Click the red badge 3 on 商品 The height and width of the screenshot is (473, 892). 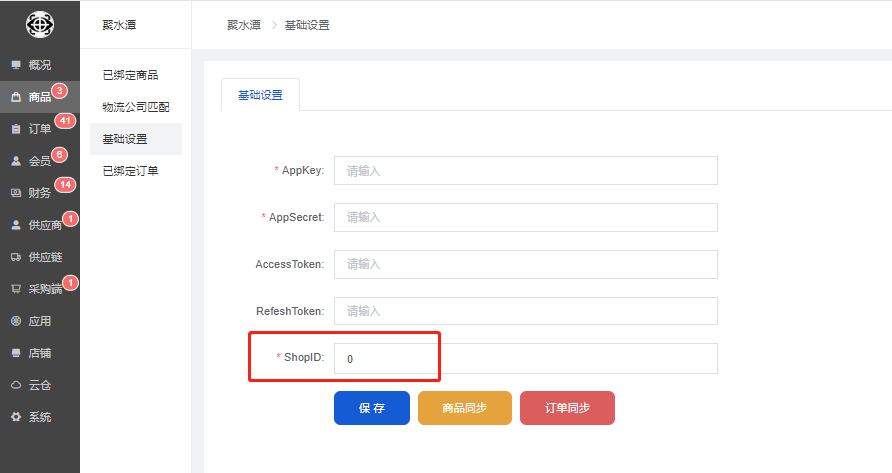click(60, 91)
